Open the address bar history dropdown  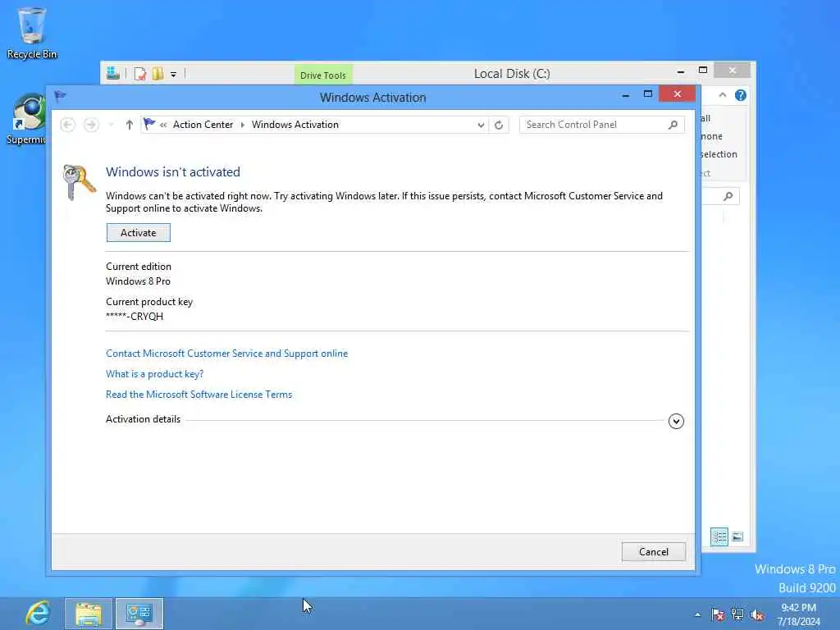coord(481,125)
